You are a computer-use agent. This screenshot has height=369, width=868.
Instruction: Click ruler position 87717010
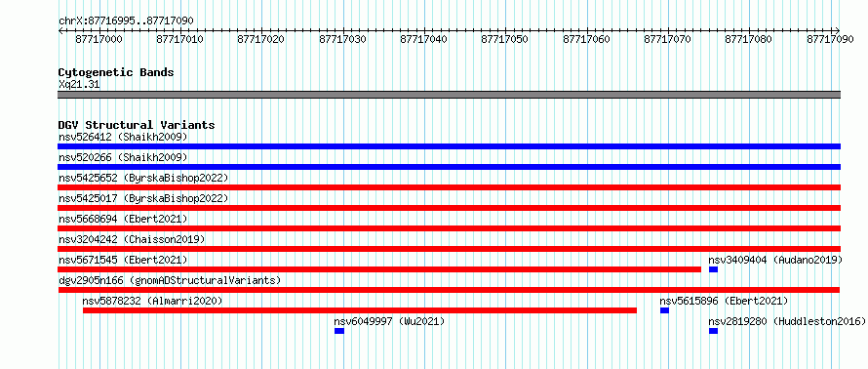click(x=180, y=39)
